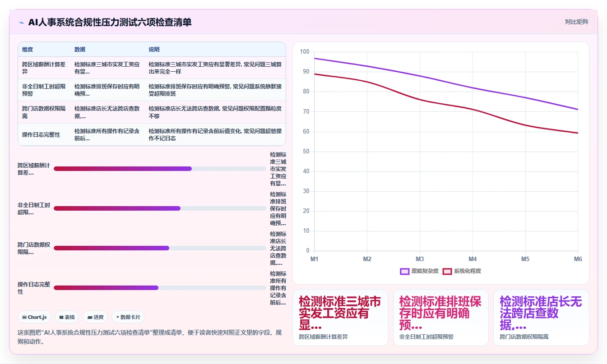Click the 跨门店数据权限隔... label beside its progress bar
This screenshot has width=607, height=364.
point(34,248)
